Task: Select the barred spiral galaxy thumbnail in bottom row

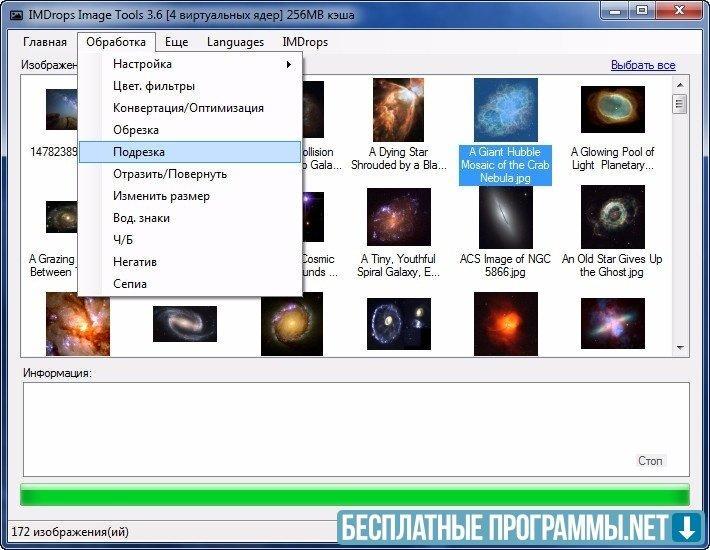Action: 185,324
